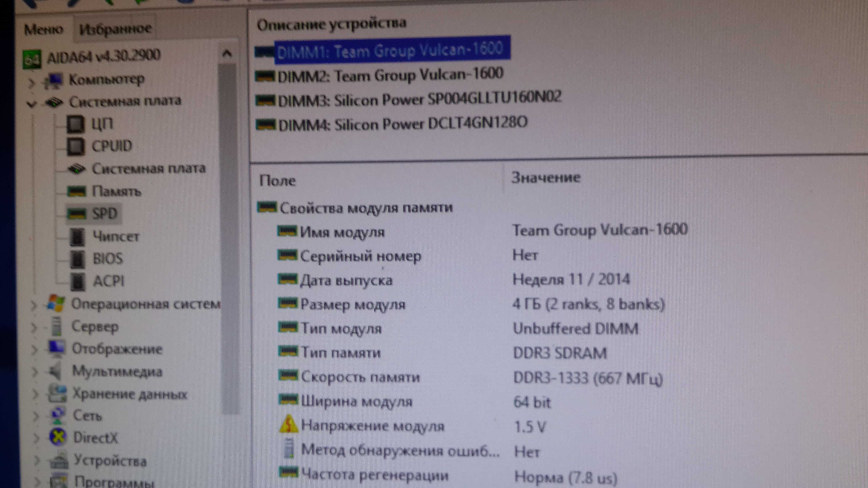The image size is (868, 488).
Task: Open the Чипсет tree item
Action: point(116,236)
